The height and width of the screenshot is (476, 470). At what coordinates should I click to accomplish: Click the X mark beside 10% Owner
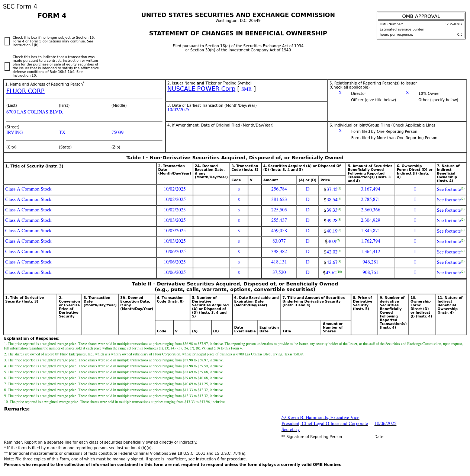point(407,93)
